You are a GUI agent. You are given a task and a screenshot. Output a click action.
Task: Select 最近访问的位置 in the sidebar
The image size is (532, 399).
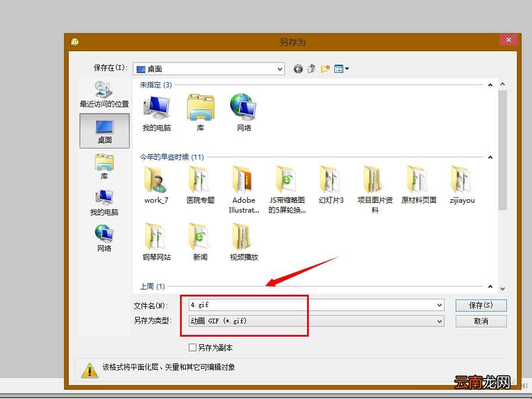104,94
